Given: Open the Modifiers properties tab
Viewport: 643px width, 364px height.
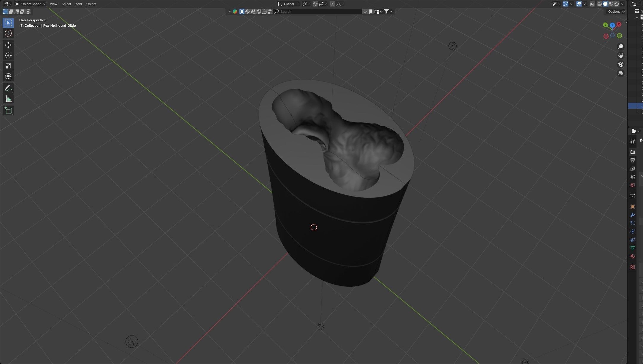Looking at the screenshot, I should pos(632,215).
